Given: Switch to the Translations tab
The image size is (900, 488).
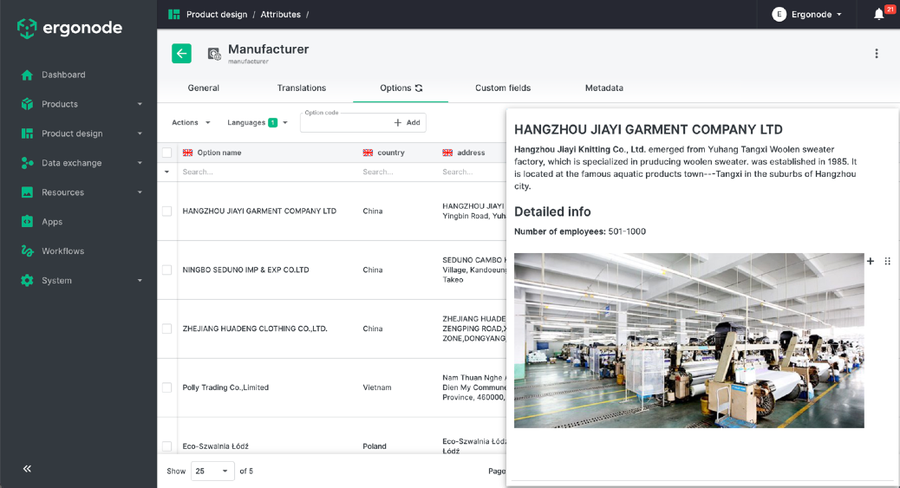Looking at the screenshot, I should pyautogui.click(x=301, y=88).
